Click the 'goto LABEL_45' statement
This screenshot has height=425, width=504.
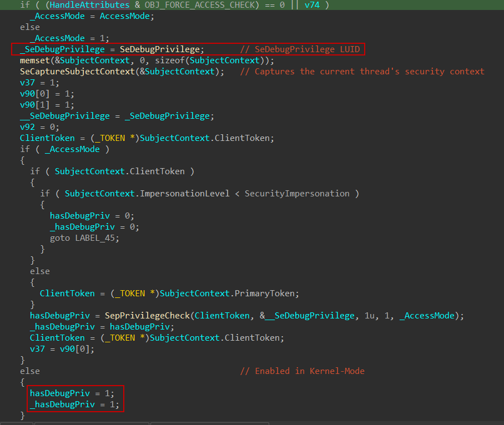[x=84, y=238]
